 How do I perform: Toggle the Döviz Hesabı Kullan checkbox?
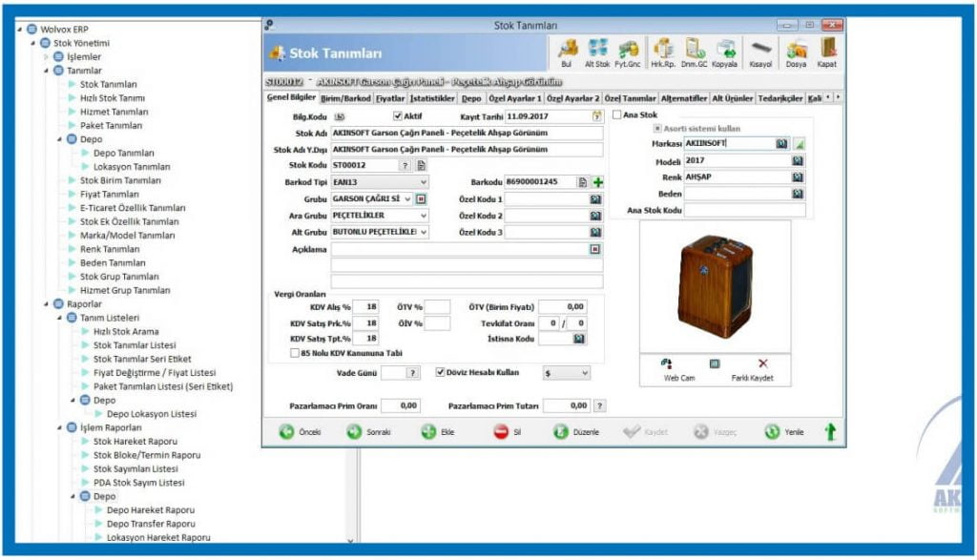441,372
